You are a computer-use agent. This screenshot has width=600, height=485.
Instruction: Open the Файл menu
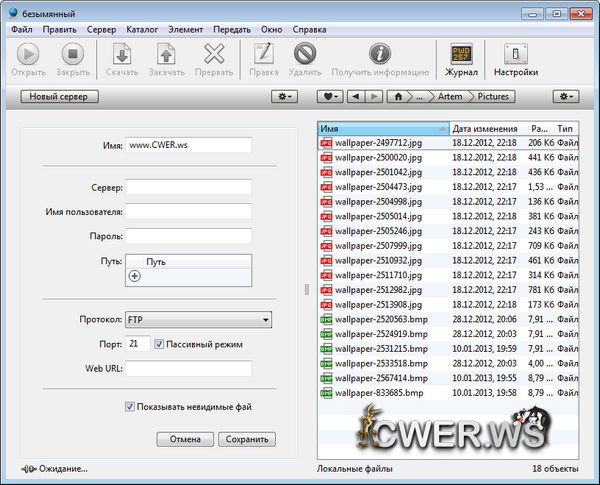(x=21, y=29)
